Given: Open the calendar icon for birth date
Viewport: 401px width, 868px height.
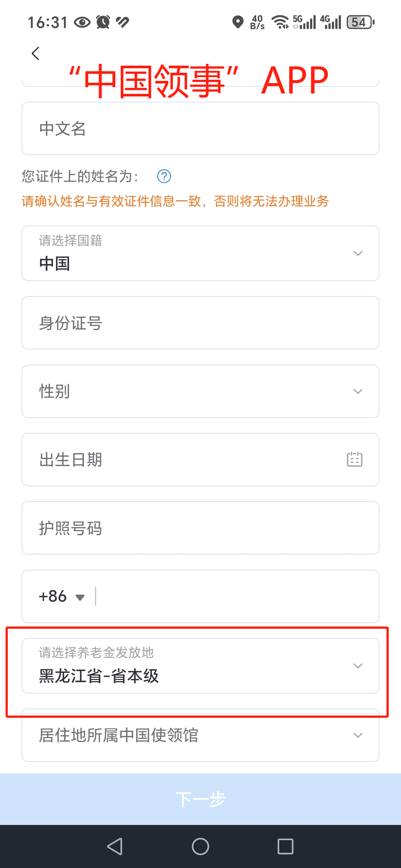Looking at the screenshot, I should click(355, 459).
